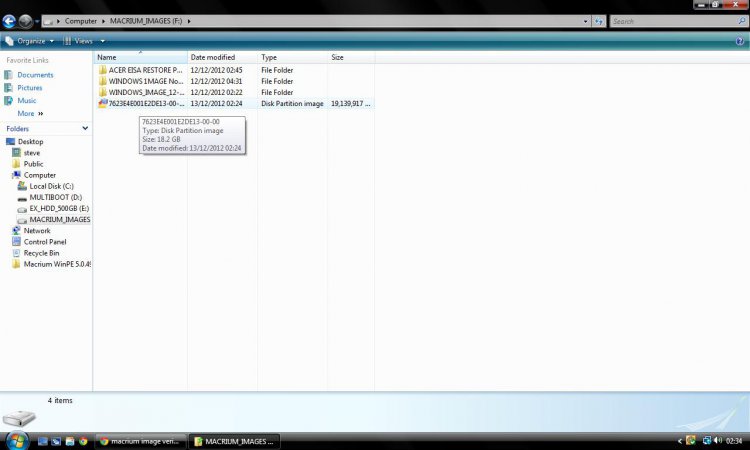Open Control Panel from tree
Screen dimensions: 750x450
[x=45, y=242]
